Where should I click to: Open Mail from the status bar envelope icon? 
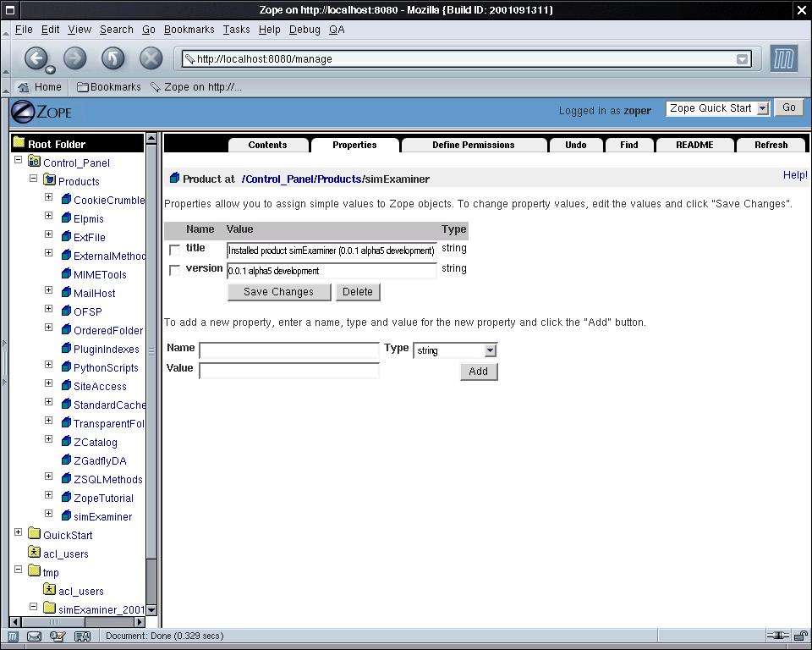[34, 636]
